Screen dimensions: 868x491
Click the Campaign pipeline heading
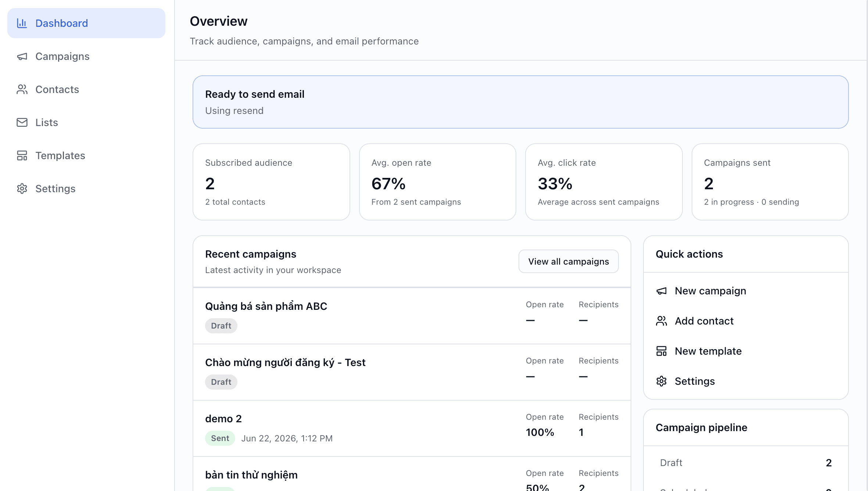coord(702,428)
